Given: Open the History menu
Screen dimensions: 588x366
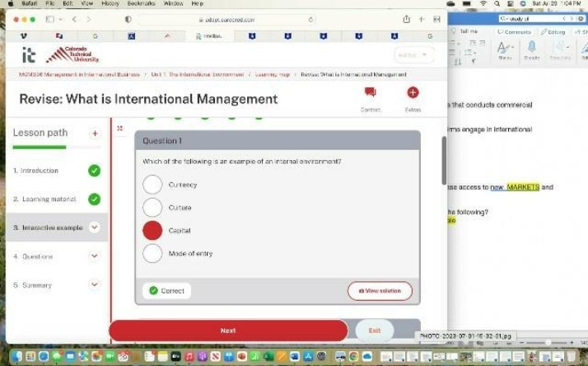Looking at the screenshot, I should [110, 3].
